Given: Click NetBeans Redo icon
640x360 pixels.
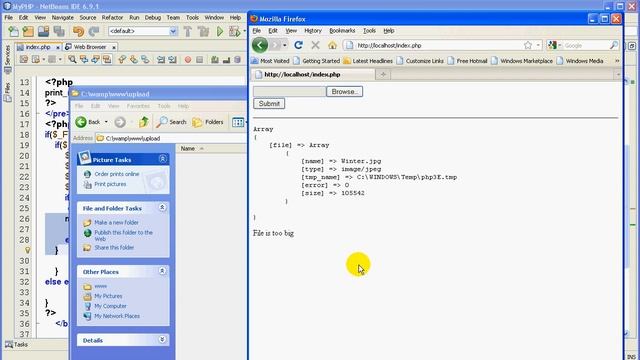Looking at the screenshot, I should [94, 31].
